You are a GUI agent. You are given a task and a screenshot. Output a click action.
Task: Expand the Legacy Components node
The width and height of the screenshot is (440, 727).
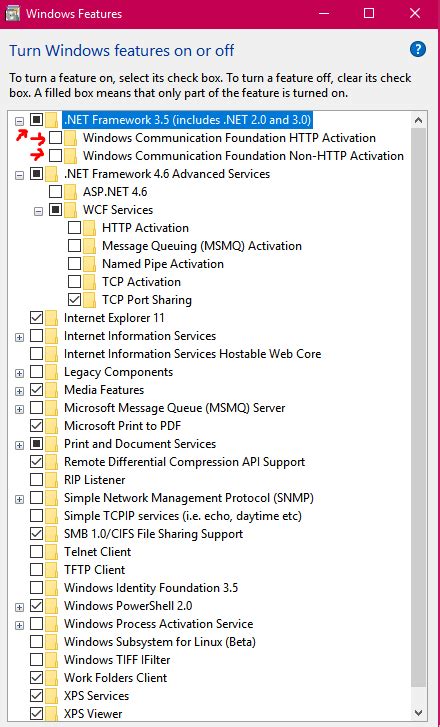tap(19, 373)
